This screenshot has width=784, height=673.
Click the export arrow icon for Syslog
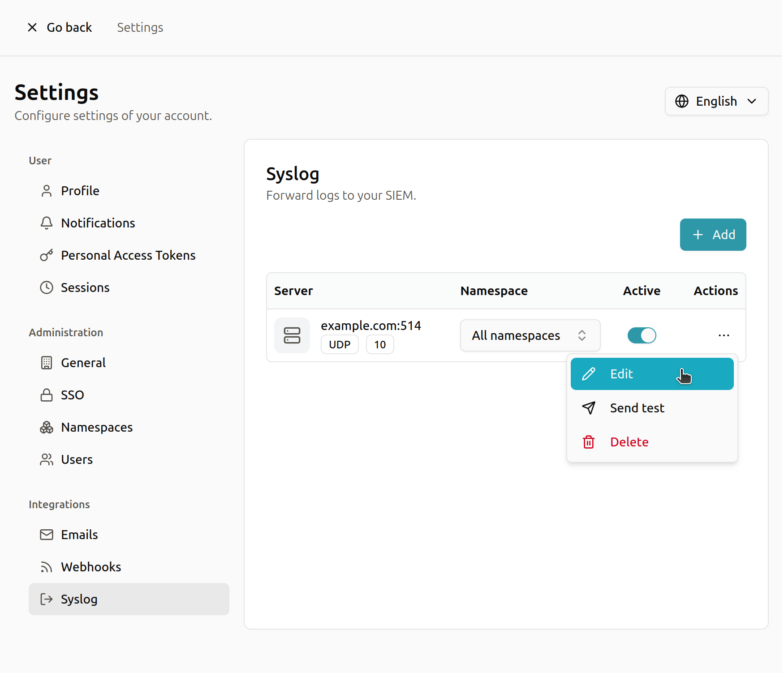(46, 599)
